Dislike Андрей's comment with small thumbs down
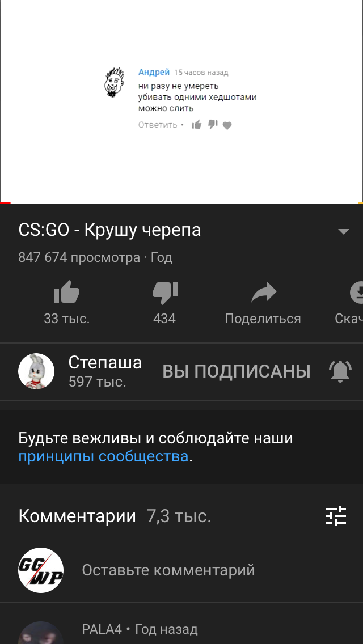The width and height of the screenshot is (363, 644). point(213,125)
